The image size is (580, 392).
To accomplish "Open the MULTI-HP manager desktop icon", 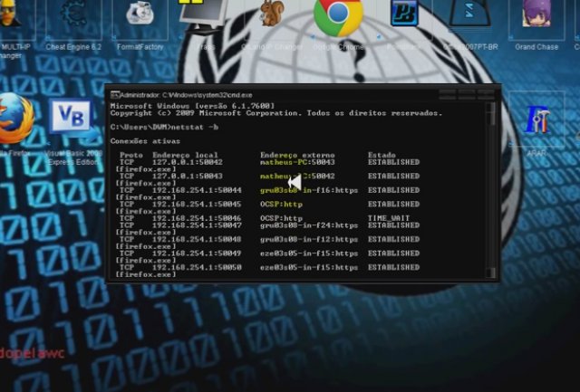I will pos(11,18).
